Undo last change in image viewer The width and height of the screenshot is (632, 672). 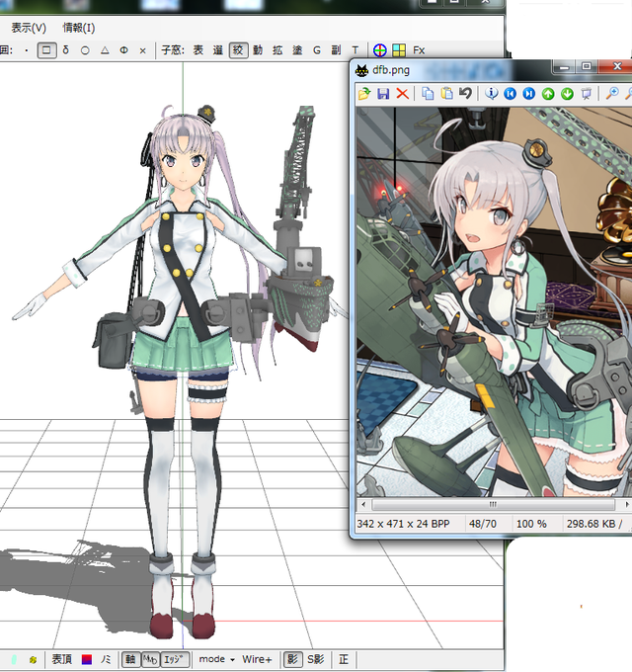(465, 93)
